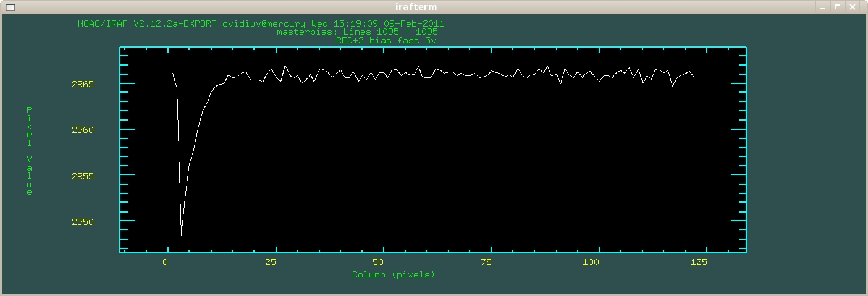The height and width of the screenshot is (296, 868).
Task: Click the 2960 y-axis tick label
Action: coord(83,130)
